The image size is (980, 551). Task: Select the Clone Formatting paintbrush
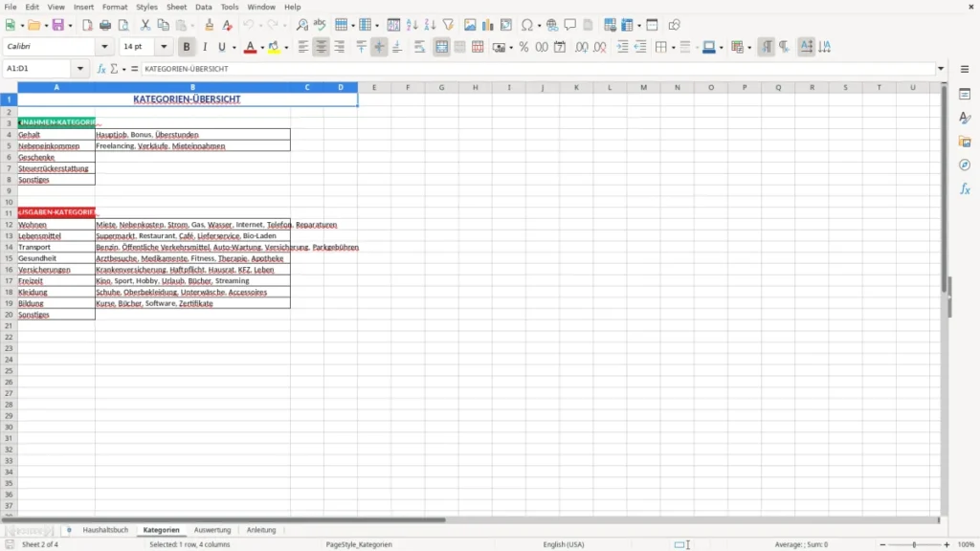(210, 25)
